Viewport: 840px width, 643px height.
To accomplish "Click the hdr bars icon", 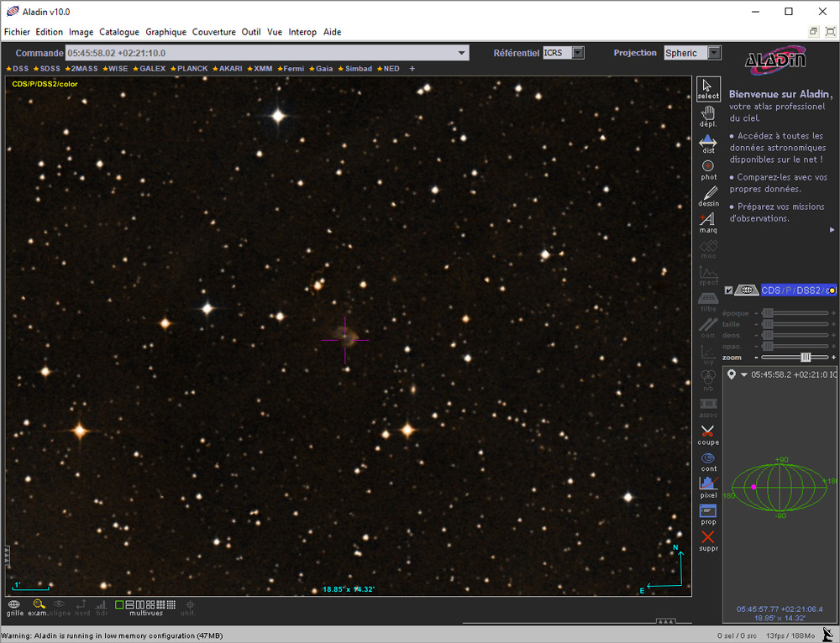I will 102,608.
